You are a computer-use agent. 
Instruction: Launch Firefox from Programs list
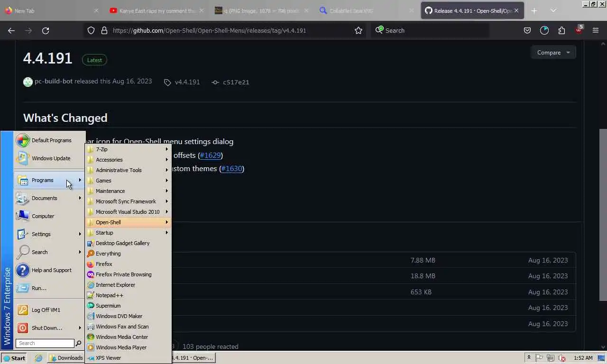(x=128, y=264)
